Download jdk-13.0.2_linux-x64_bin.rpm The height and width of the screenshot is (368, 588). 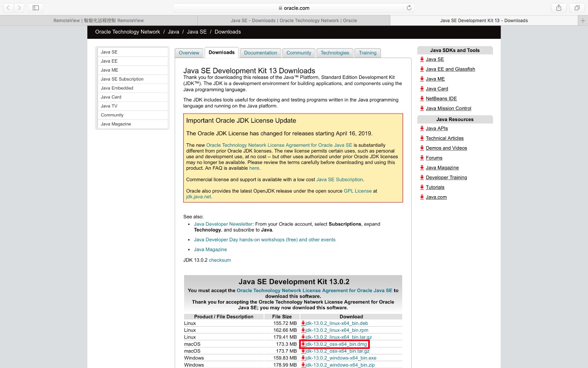(337, 330)
